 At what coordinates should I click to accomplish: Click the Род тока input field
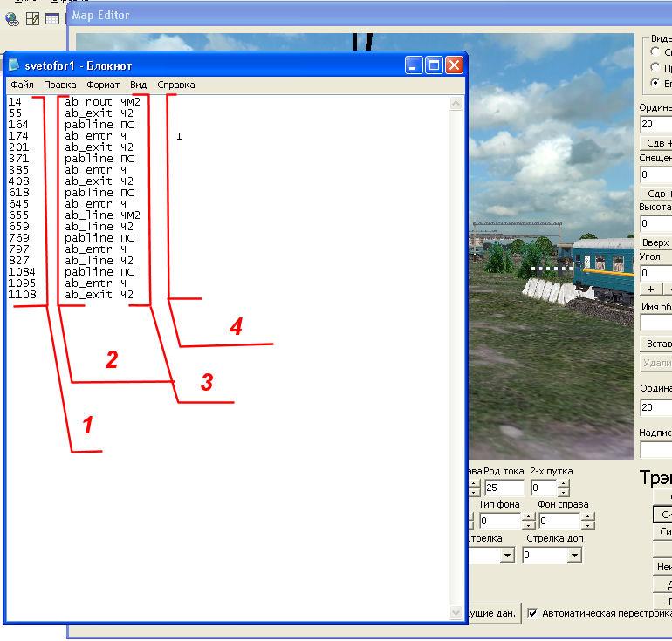tap(503, 488)
